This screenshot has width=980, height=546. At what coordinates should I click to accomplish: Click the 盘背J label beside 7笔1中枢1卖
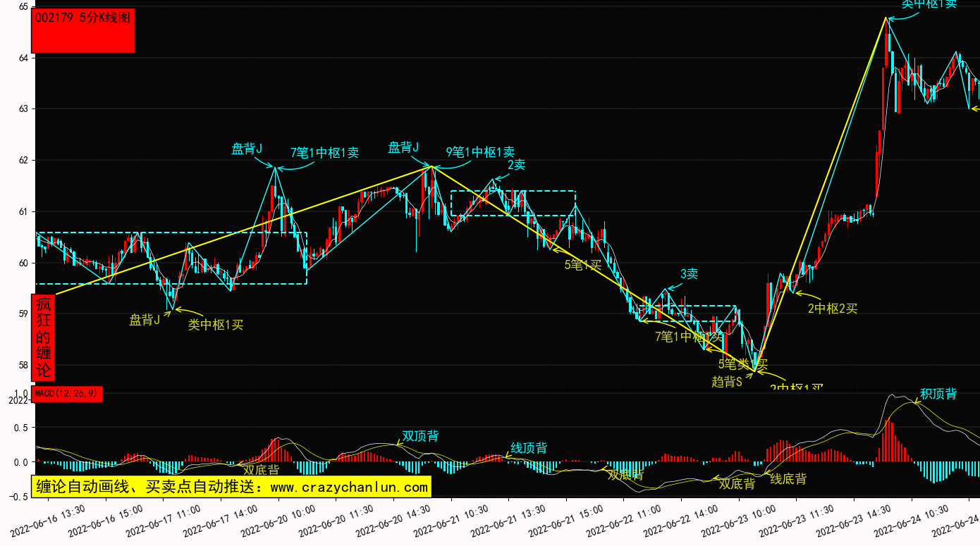click(x=247, y=149)
